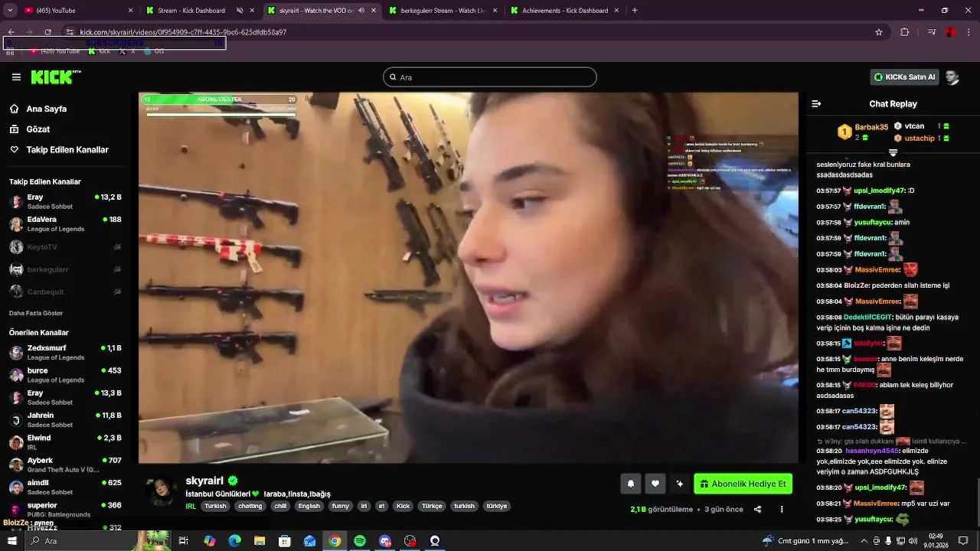Click the Windows Start button

[x=11, y=541]
